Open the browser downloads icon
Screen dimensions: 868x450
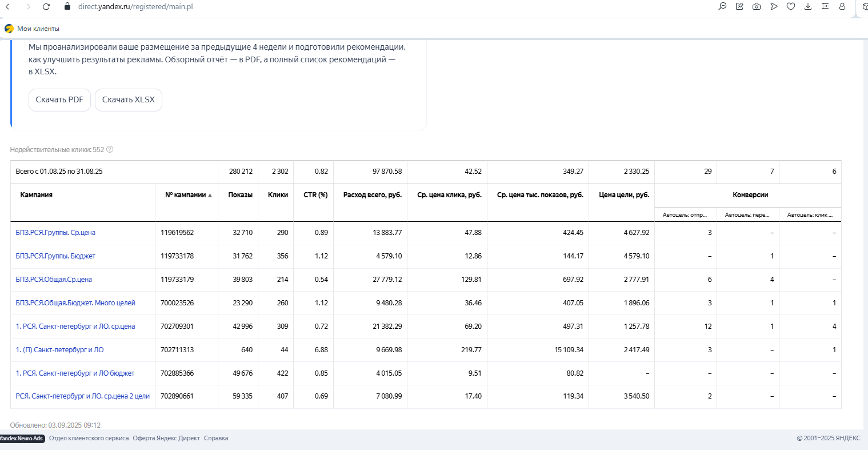point(808,7)
